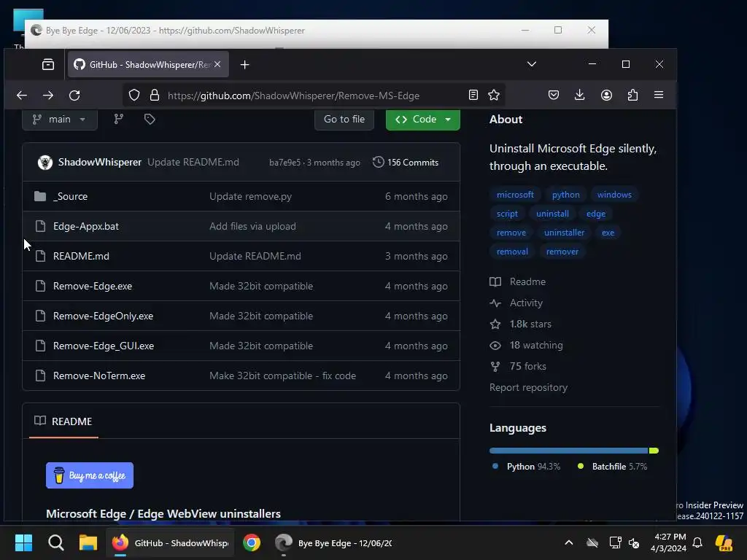Open the 75 forks link

(519, 366)
